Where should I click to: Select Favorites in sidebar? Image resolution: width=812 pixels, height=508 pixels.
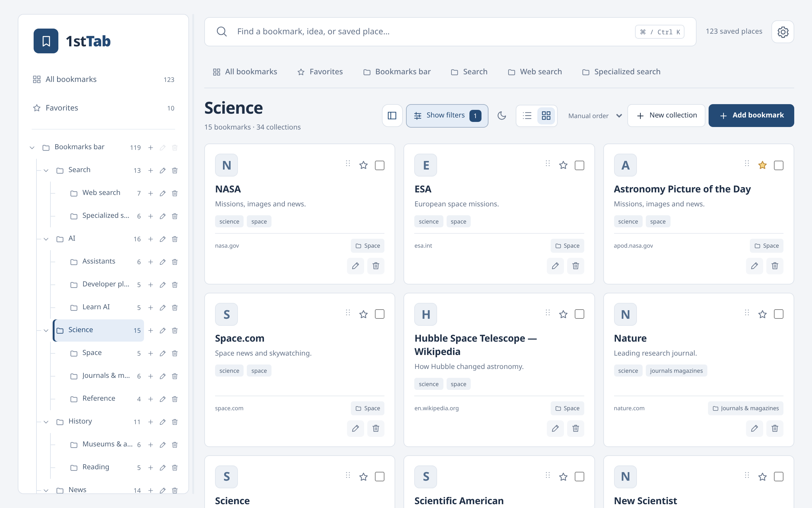coord(103,108)
